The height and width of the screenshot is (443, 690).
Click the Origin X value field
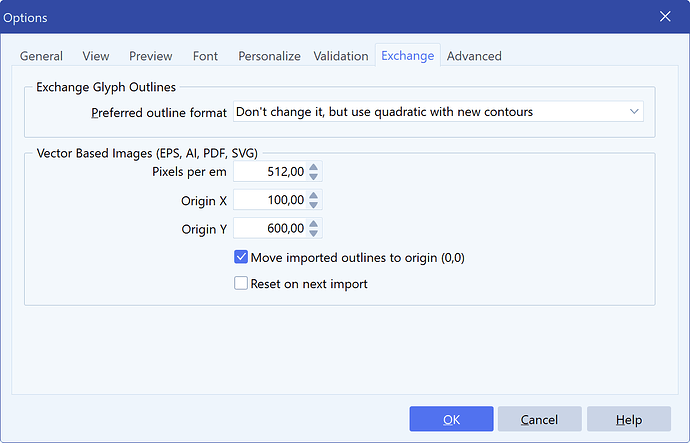pos(270,200)
